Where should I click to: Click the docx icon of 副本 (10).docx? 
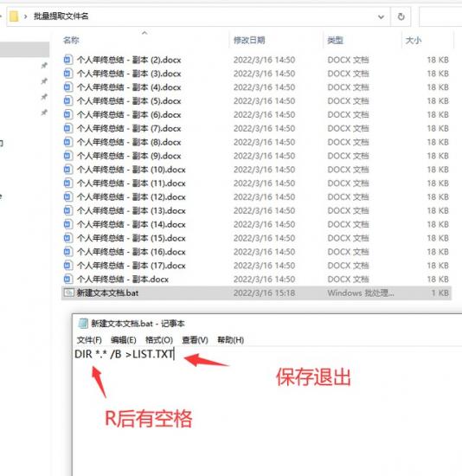(68, 169)
